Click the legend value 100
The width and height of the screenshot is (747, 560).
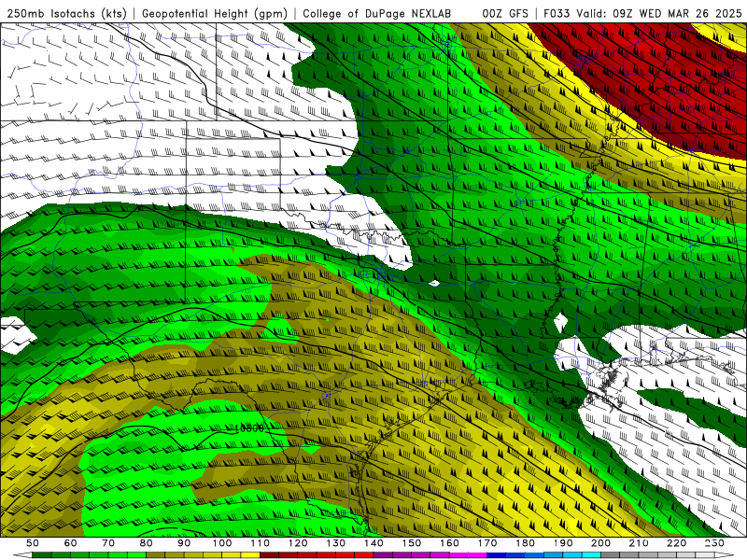click(222, 543)
